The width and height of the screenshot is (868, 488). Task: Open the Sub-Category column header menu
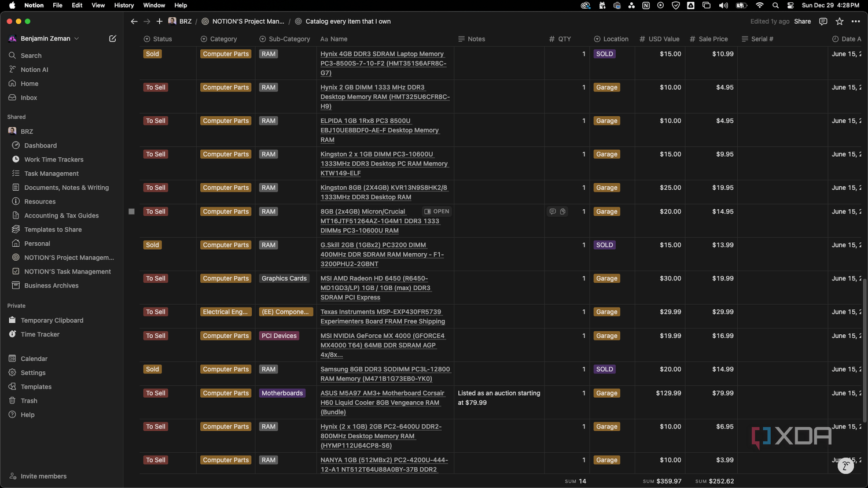[285, 39]
